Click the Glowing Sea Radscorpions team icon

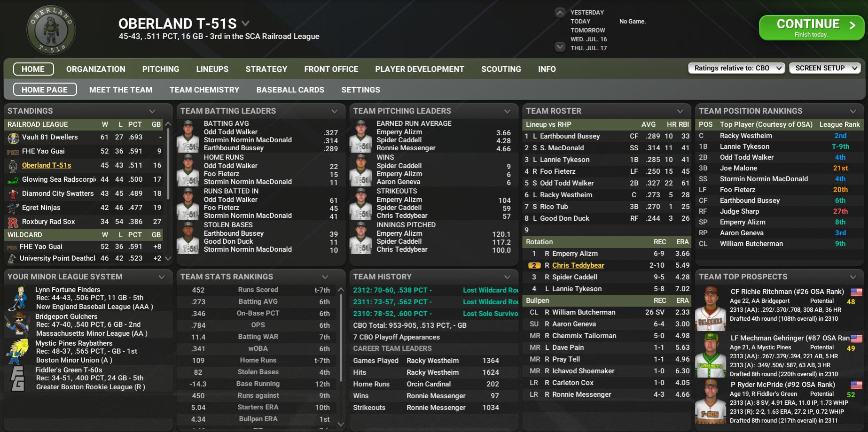[13, 180]
